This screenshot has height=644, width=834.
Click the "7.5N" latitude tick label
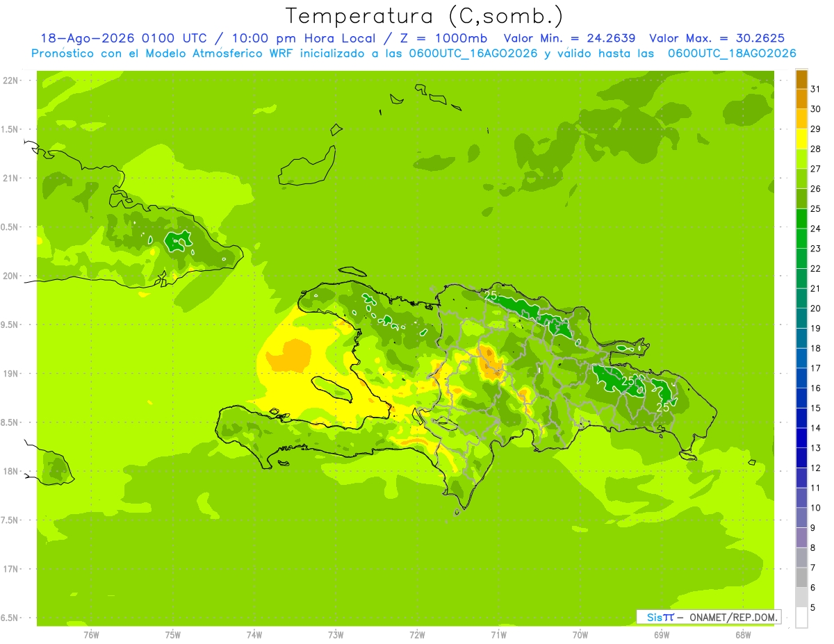[x=10, y=520]
